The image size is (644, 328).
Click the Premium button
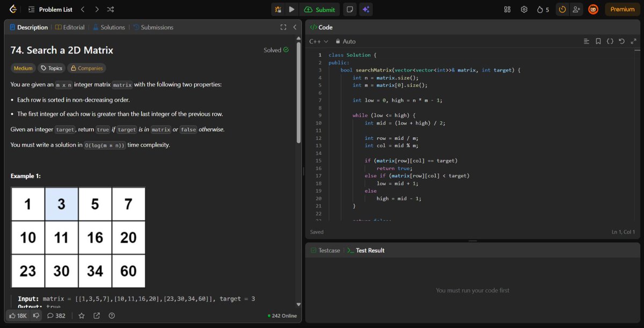(623, 10)
